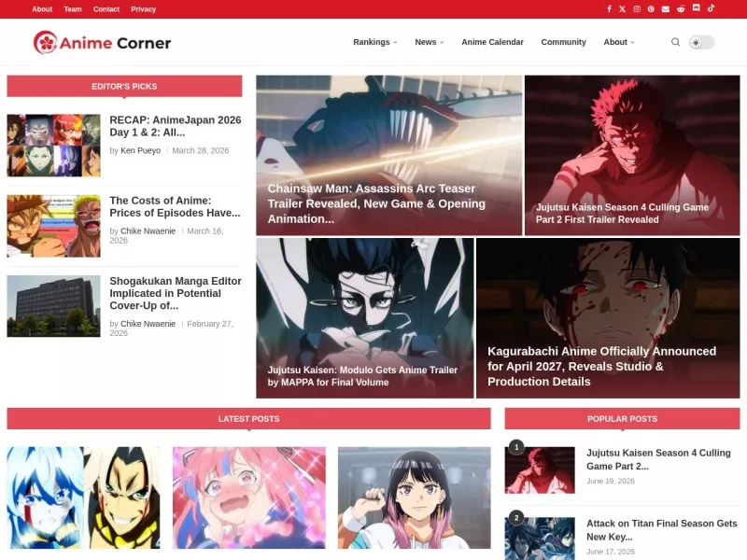This screenshot has height=560, width=747.
Task: Open the Anime Calendar menu item
Action: [492, 42]
